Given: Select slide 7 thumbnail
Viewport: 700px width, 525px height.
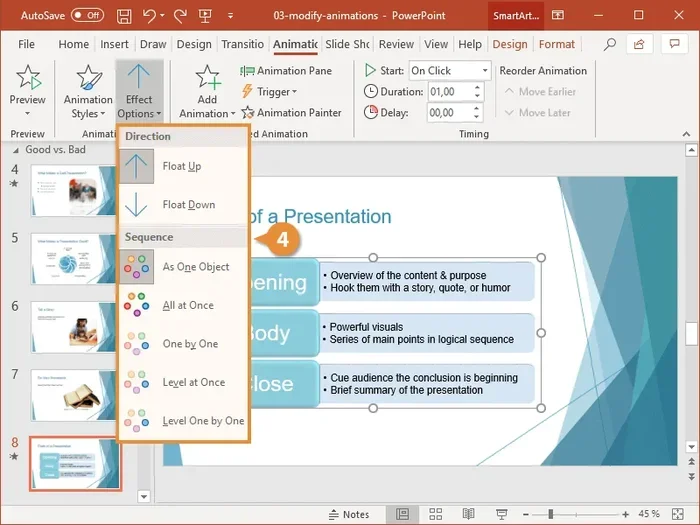Looking at the screenshot, I should 73,395.
